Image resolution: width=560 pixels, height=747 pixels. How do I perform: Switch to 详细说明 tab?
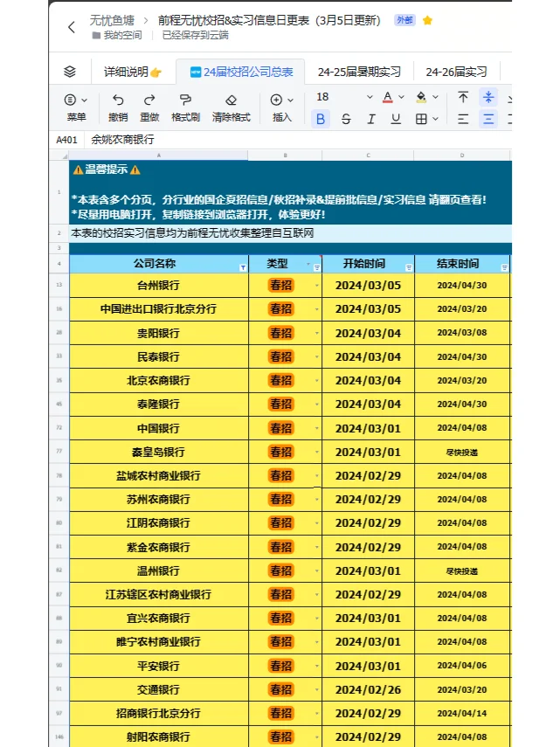tap(133, 72)
